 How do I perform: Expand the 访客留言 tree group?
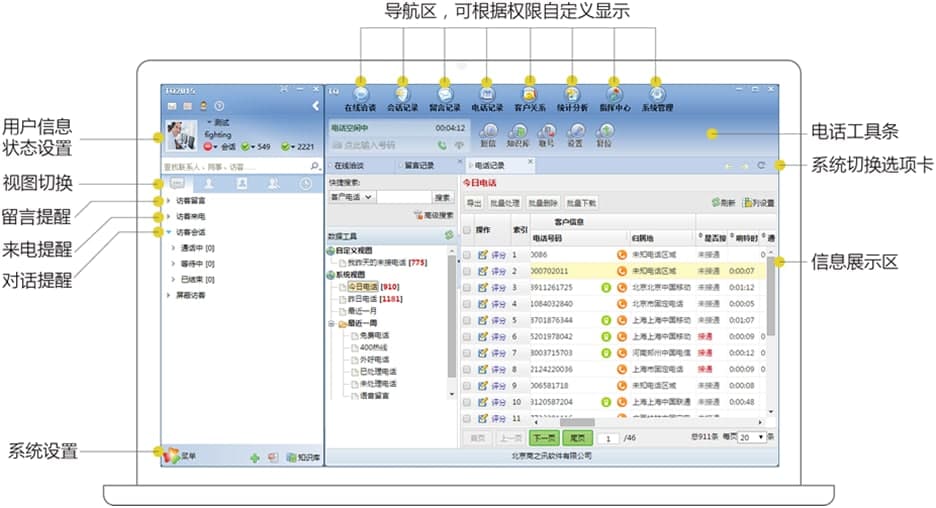(x=168, y=200)
